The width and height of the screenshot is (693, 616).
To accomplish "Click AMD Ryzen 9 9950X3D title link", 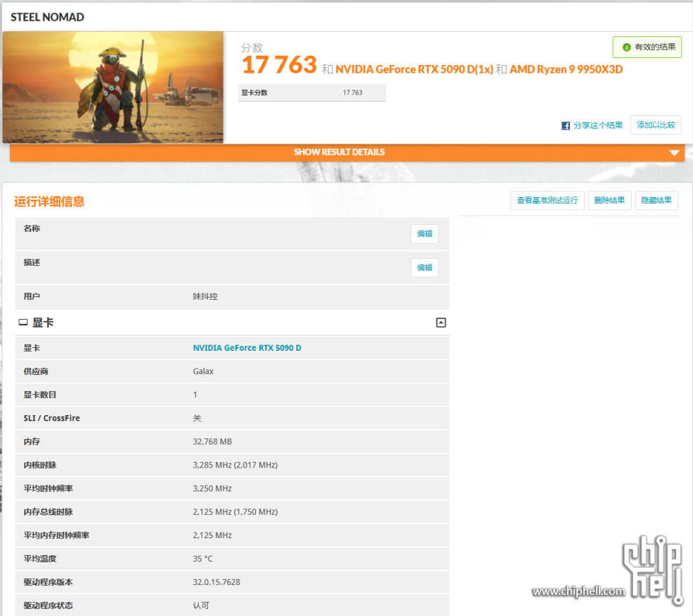I will click(566, 69).
